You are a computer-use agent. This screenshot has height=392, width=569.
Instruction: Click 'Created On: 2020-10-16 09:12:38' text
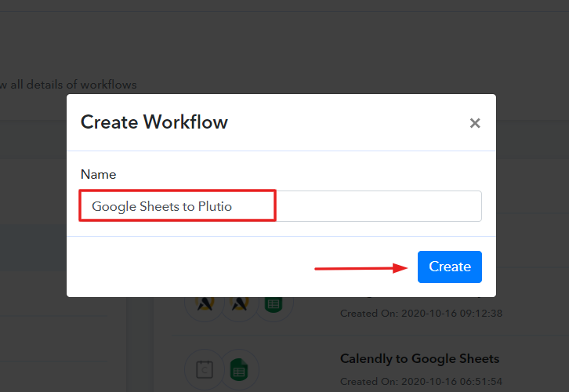[x=421, y=314]
